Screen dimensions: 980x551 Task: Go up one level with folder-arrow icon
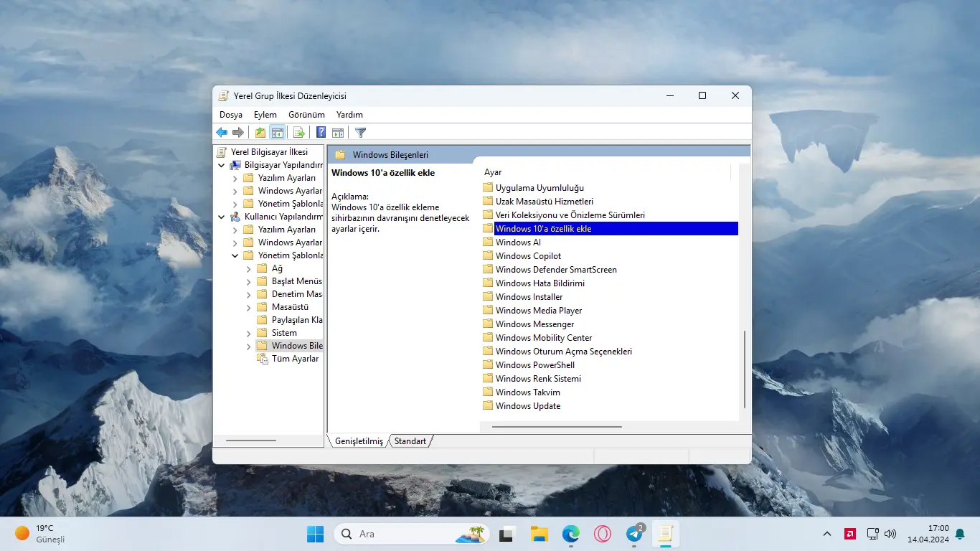pyautogui.click(x=260, y=133)
